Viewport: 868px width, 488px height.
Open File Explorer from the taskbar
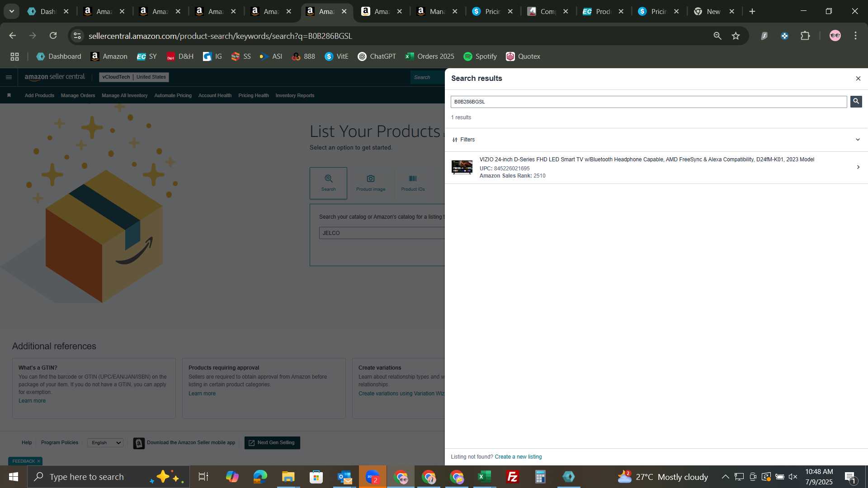pyautogui.click(x=288, y=477)
